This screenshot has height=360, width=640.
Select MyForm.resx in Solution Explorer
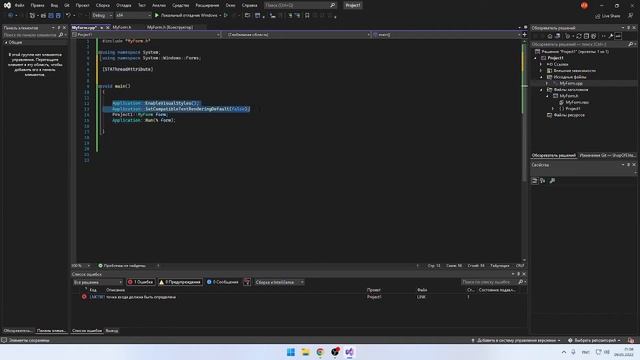point(577,102)
